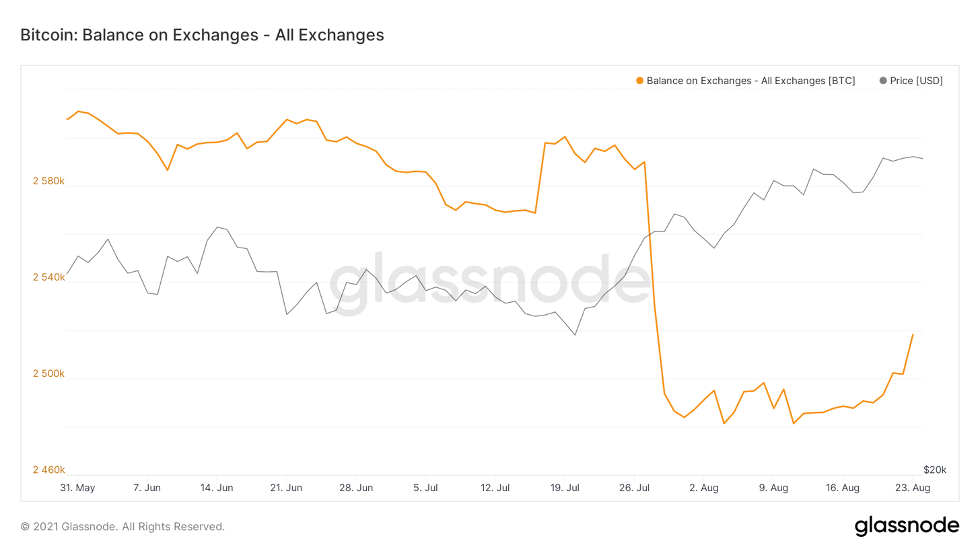Screen dimensions: 980x551
Task: Select the 2 460k y-axis label
Action: tap(49, 470)
